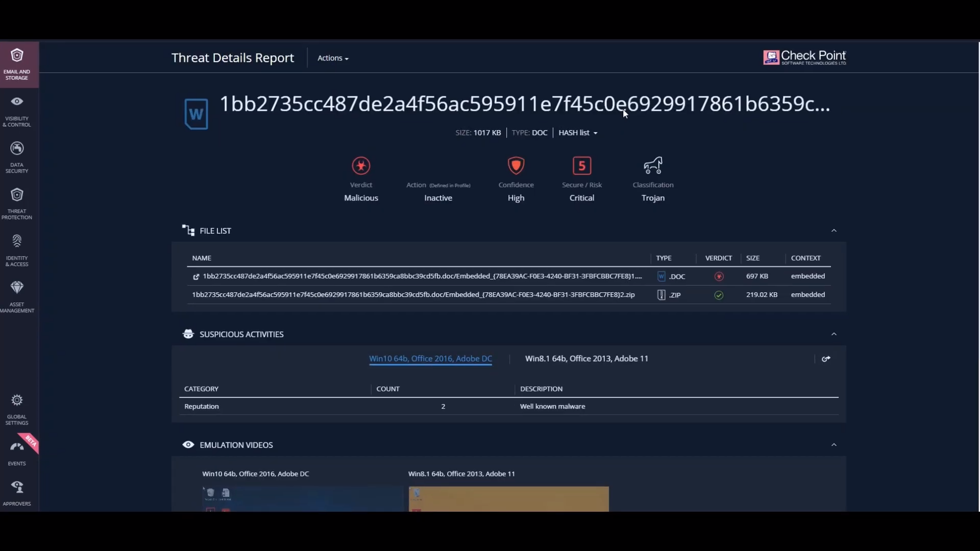Select Win10 64b, Office 2016, Adobe DC tab
The width and height of the screenshot is (980, 551).
tap(430, 359)
